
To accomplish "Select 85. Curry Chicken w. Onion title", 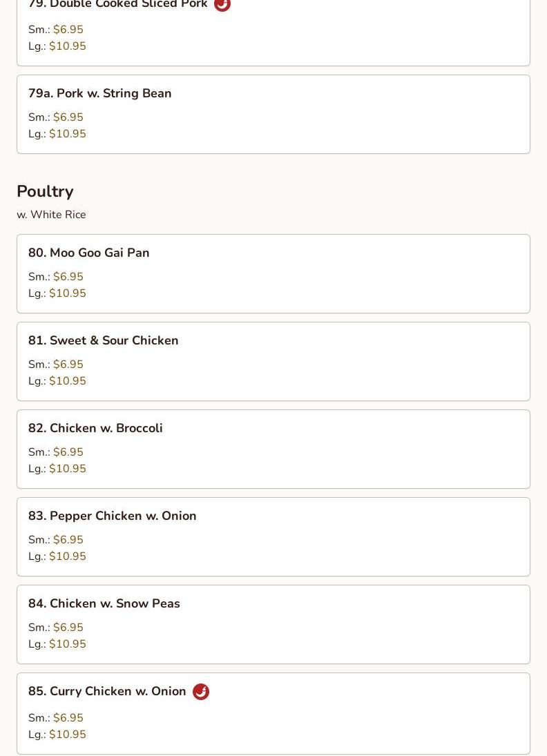I will 107,691.
